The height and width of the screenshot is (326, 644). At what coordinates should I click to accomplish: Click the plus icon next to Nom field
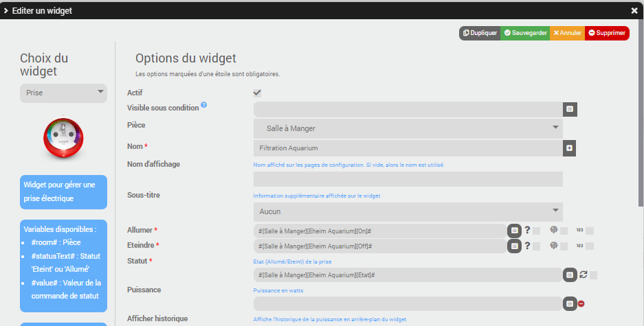coord(569,148)
